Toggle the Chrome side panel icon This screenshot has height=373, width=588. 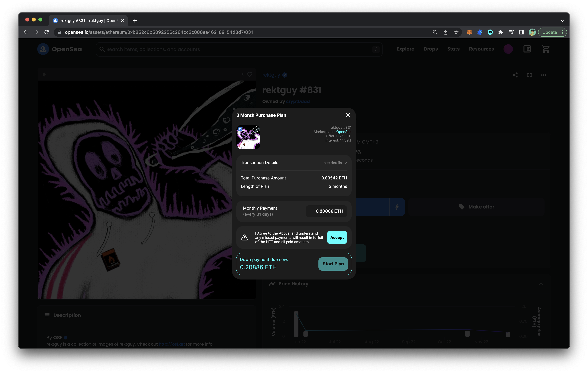point(521,32)
